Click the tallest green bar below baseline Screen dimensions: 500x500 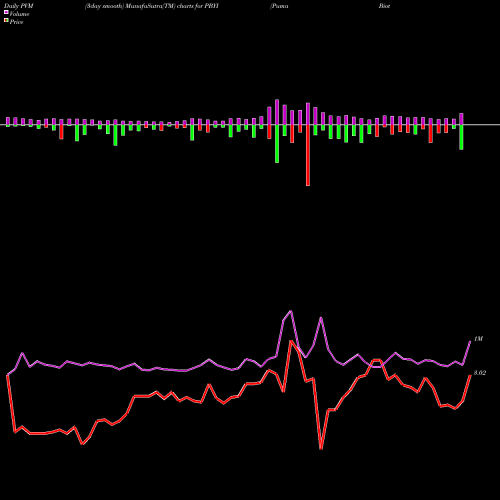point(277,144)
